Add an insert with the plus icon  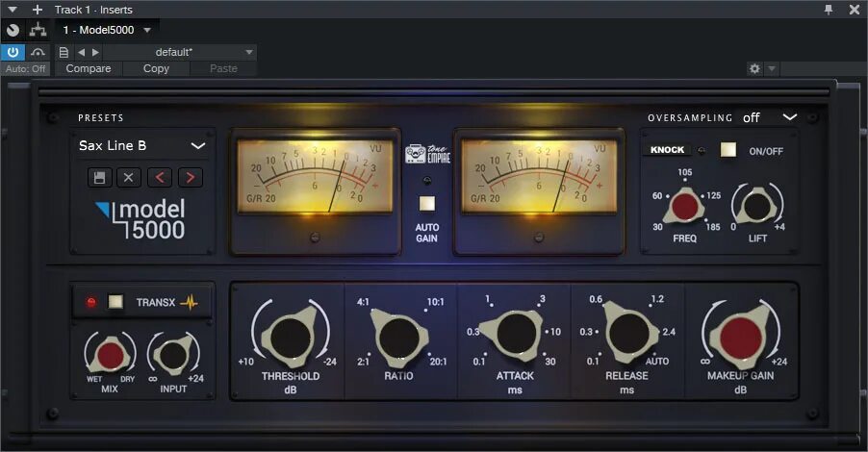point(38,10)
